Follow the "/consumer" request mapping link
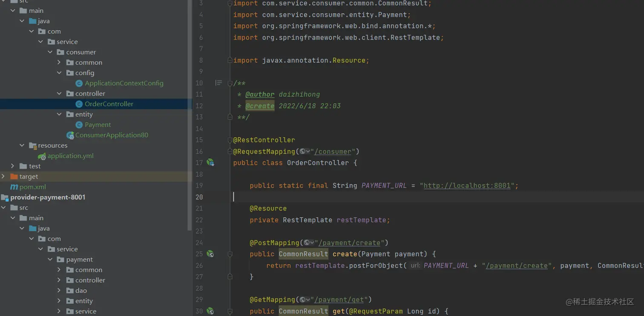The width and height of the screenshot is (644, 316). [333, 151]
